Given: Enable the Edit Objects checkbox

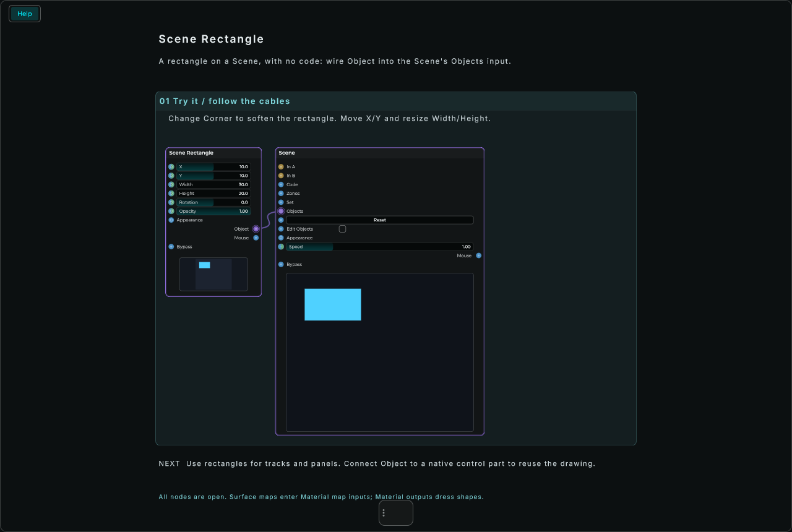Looking at the screenshot, I should pos(342,229).
